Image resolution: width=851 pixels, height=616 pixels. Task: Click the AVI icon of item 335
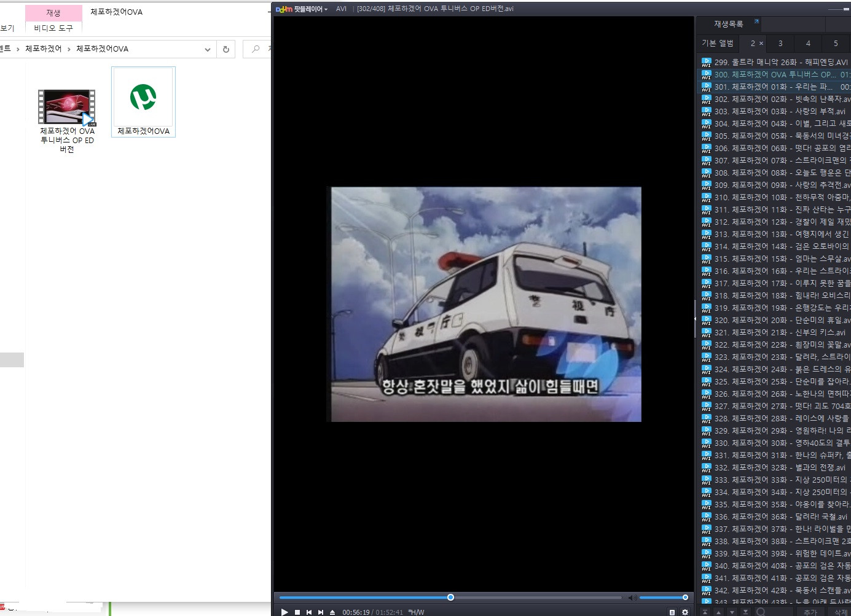(x=706, y=504)
